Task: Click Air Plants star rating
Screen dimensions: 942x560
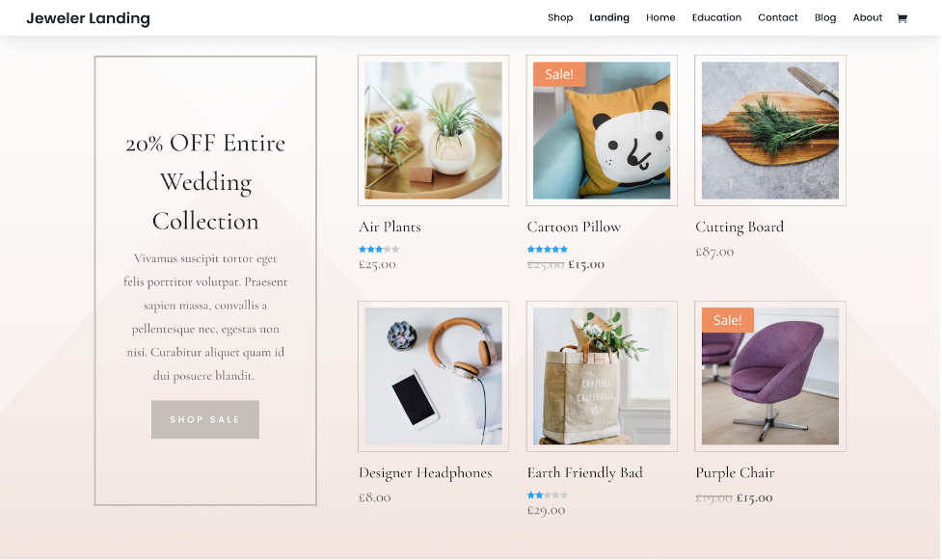Action: tap(379, 250)
